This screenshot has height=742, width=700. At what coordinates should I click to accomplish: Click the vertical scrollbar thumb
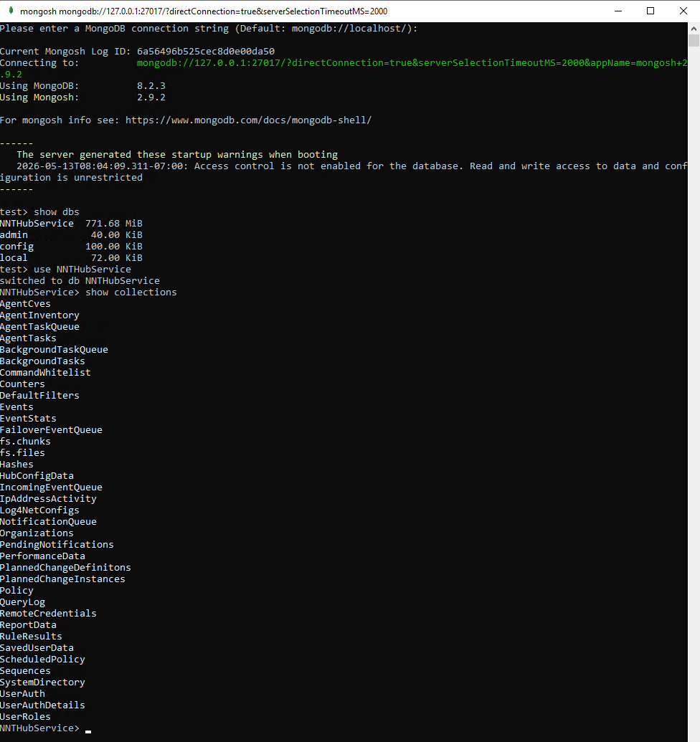click(694, 41)
